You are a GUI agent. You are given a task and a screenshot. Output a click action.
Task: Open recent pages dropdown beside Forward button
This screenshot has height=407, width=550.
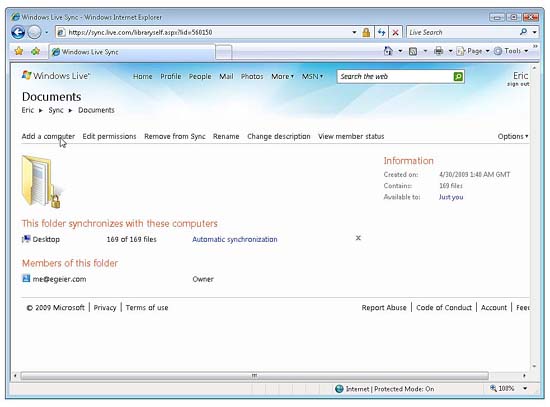46,32
